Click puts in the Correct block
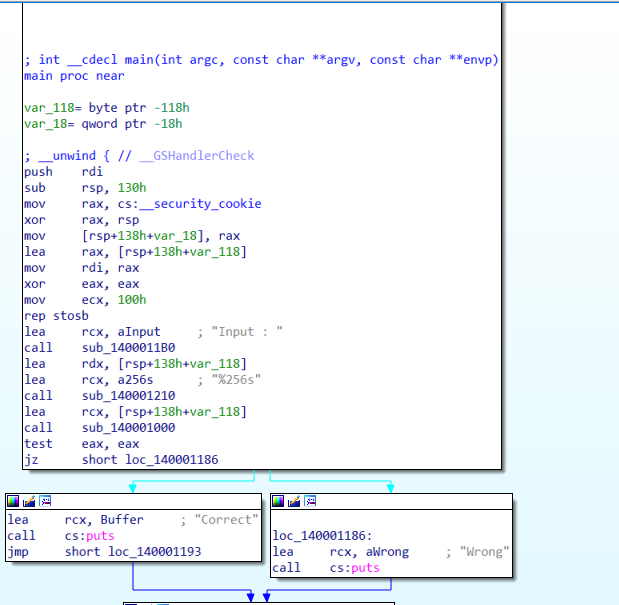619x605 pixels. pos(100,536)
